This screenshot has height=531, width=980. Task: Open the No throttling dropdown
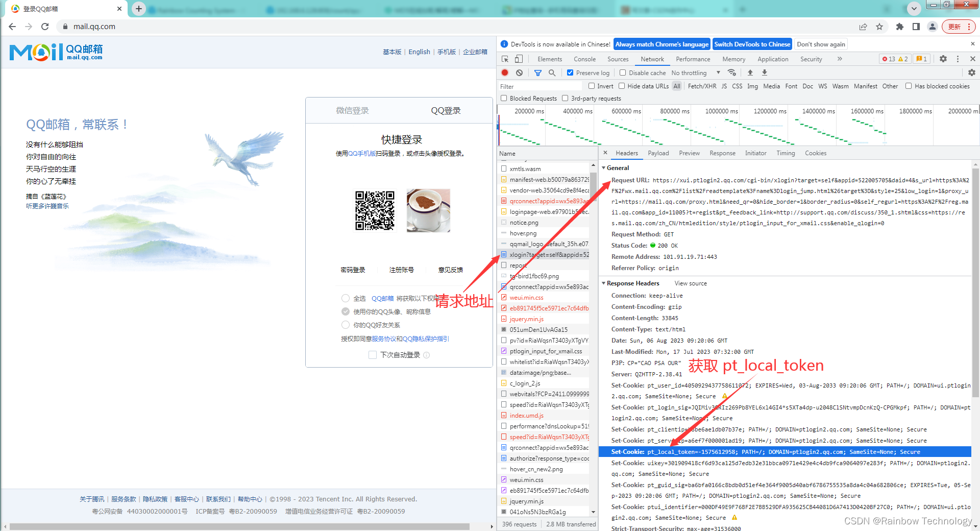click(694, 73)
